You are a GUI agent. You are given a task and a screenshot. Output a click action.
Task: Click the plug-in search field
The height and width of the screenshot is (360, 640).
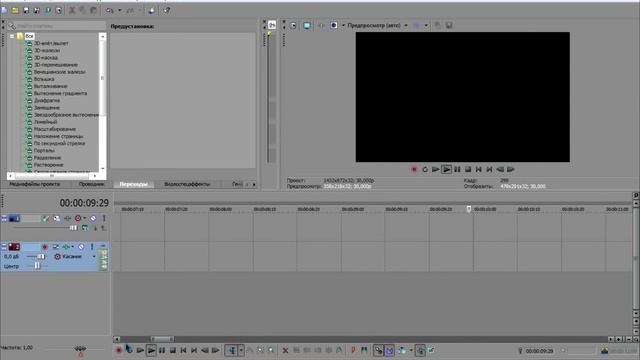click(x=60, y=26)
